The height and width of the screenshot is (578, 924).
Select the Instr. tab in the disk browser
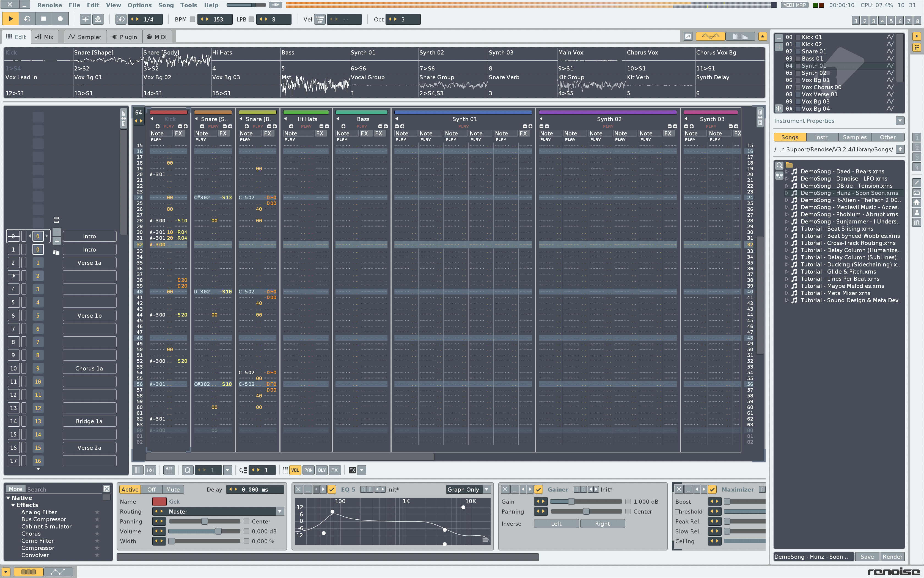coord(822,137)
